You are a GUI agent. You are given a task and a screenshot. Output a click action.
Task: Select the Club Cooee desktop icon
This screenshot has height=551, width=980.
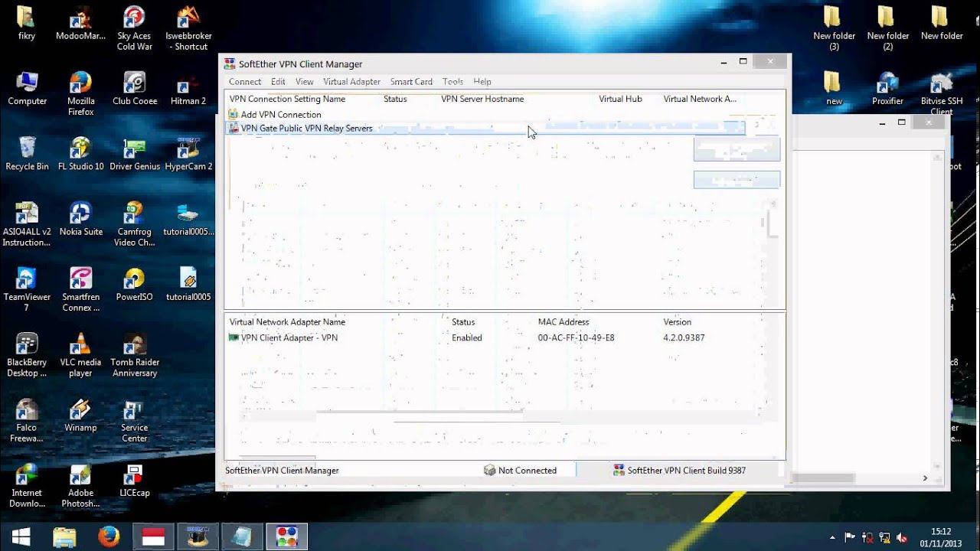135,89
